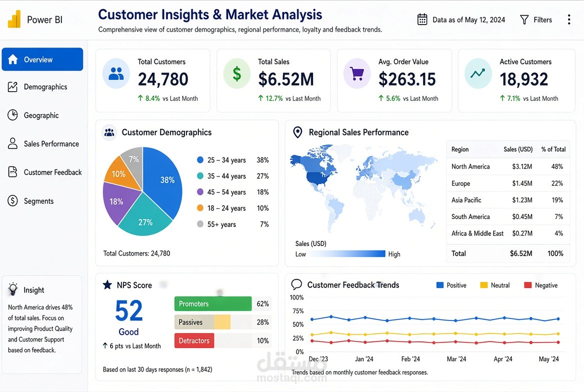This screenshot has width=584, height=392.
Task: Click the shopping cart Avg. Order Value icon
Action: tap(357, 73)
